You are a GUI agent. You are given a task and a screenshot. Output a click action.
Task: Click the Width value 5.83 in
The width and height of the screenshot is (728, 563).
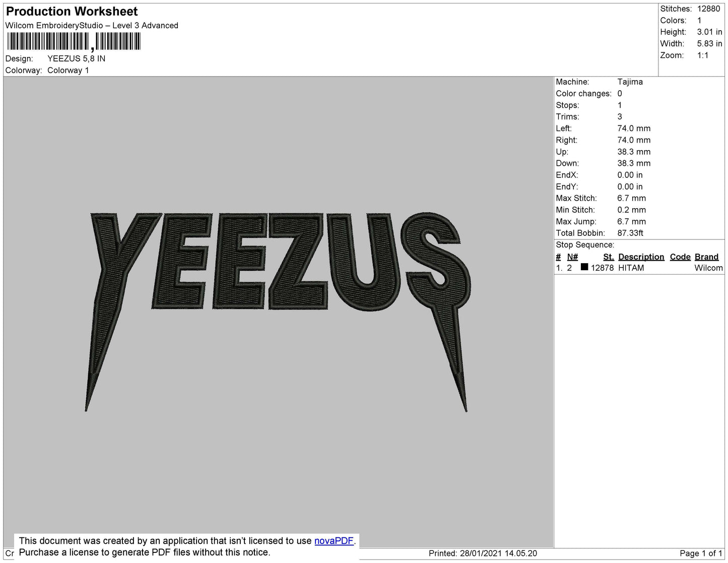pos(709,44)
